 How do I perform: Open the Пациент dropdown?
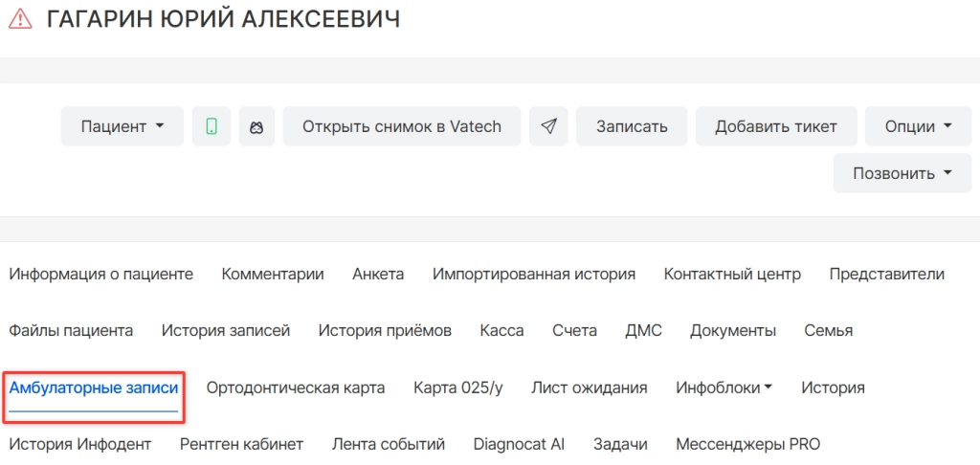click(122, 126)
